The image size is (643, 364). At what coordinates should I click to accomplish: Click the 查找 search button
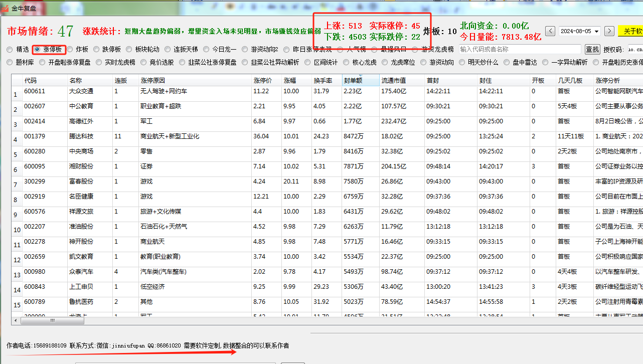pyautogui.click(x=592, y=49)
